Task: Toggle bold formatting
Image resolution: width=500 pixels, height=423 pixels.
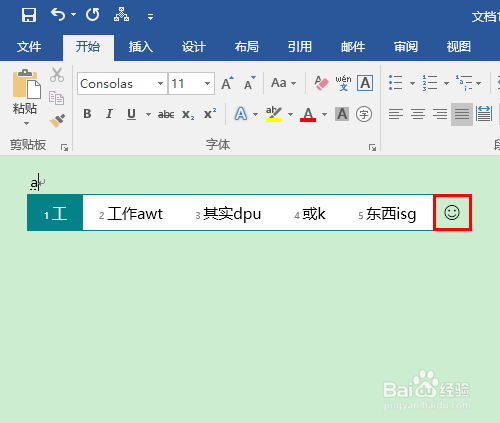Action: coord(87,114)
